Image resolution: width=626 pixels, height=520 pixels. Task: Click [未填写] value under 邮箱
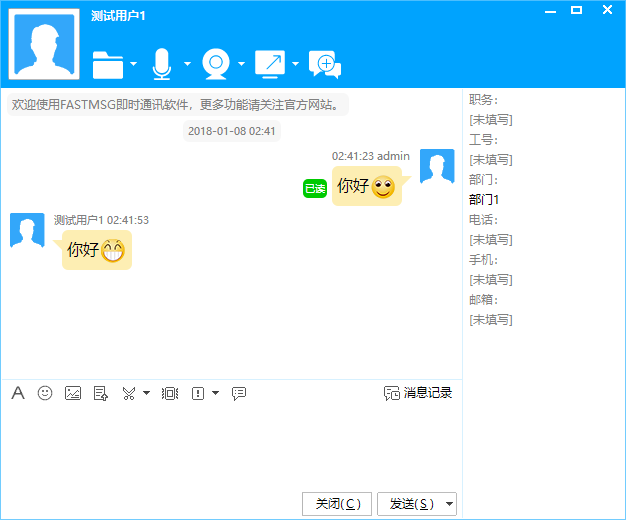coord(491,320)
